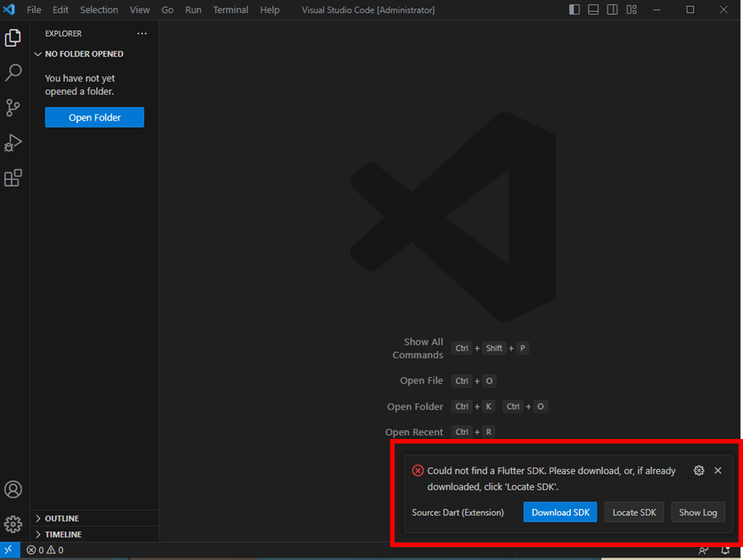The width and height of the screenshot is (743, 560).
Task: Open the Go menu
Action: pyautogui.click(x=167, y=10)
